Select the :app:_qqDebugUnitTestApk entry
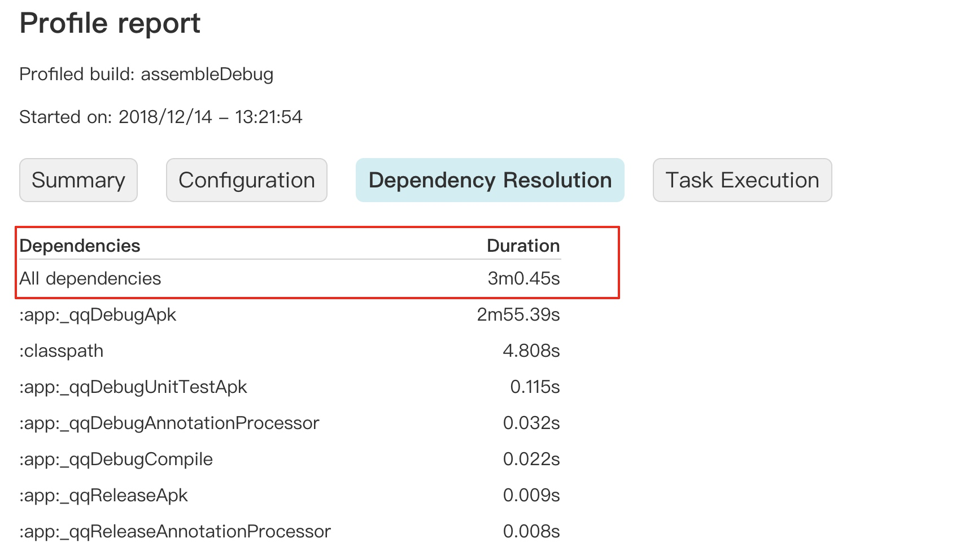Viewport: 960px width, 560px height. [x=133, y=387]
